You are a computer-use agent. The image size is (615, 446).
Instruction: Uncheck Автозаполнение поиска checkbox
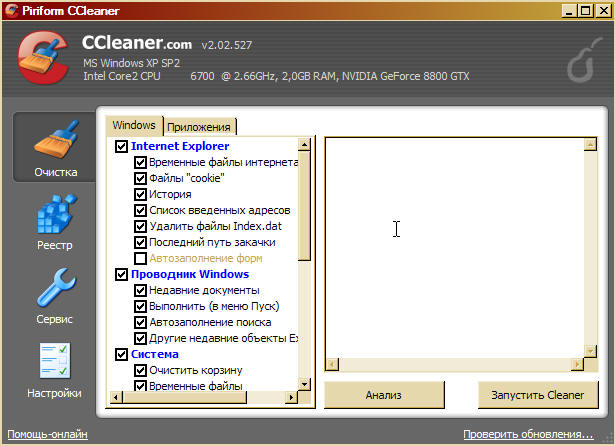click(x=140, y=322)
